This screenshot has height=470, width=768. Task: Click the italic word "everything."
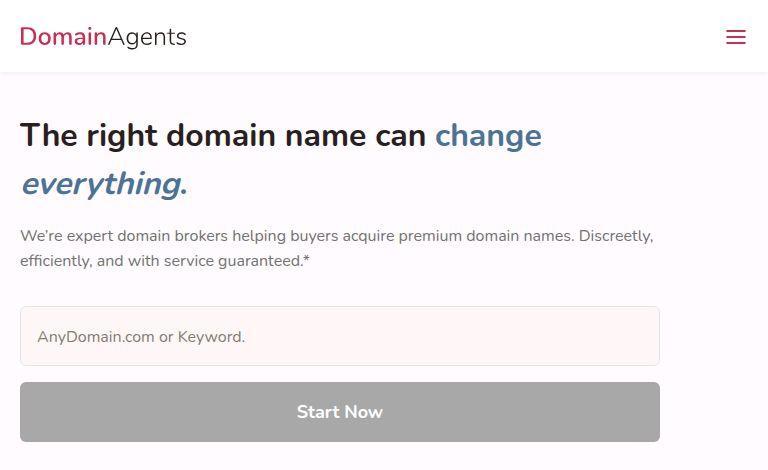[104, 185]
